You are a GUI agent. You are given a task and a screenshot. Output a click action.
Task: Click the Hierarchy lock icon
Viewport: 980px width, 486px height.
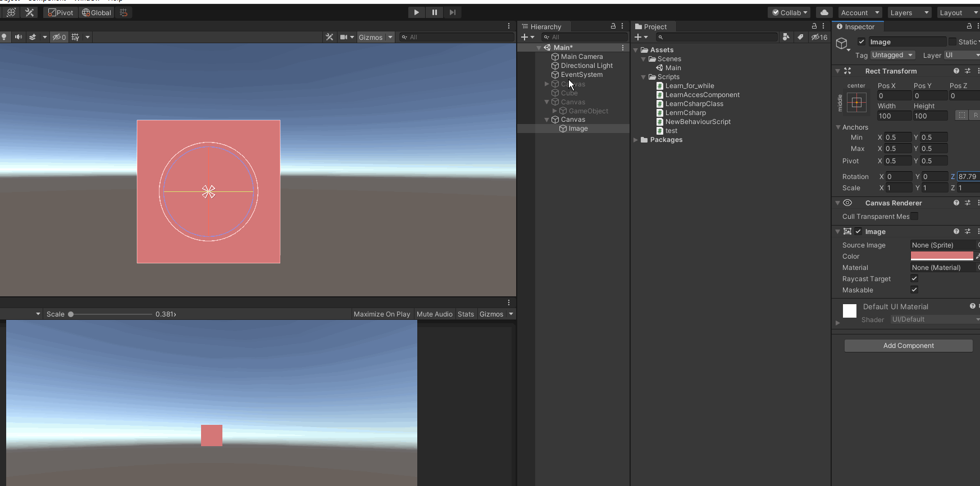tap(613, 26)
